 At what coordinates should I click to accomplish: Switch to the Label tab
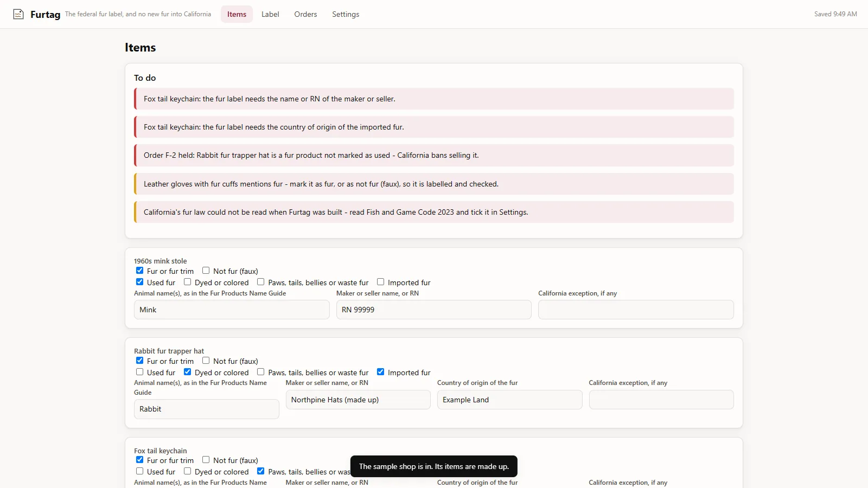point(270,14)
